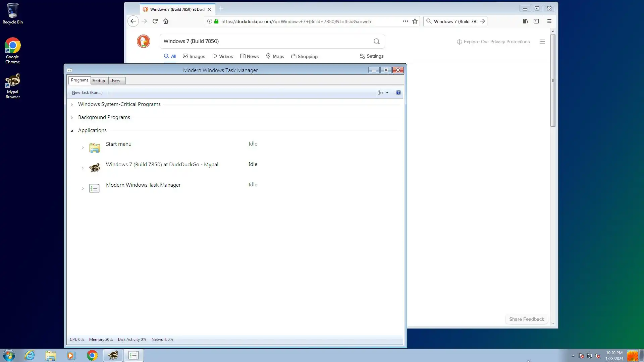Image resolution: width=644 pixels, height=362 pixels.
Task: Click the DuckDuckGo logo
Action: (144, 41)
